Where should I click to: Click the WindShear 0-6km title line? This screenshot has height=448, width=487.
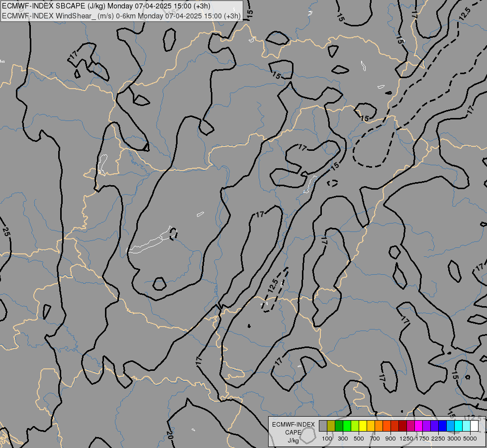[x=121, y=16]
